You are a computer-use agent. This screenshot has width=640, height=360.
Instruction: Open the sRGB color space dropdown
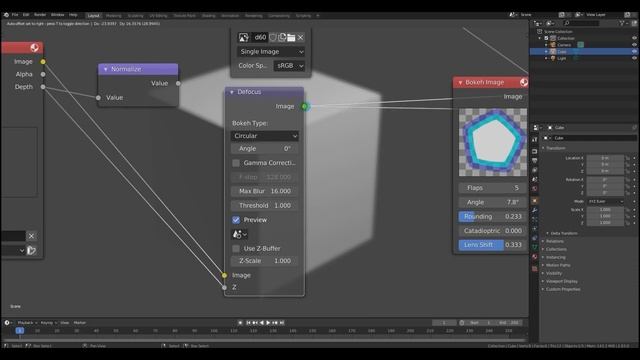[x=289, y=66]
